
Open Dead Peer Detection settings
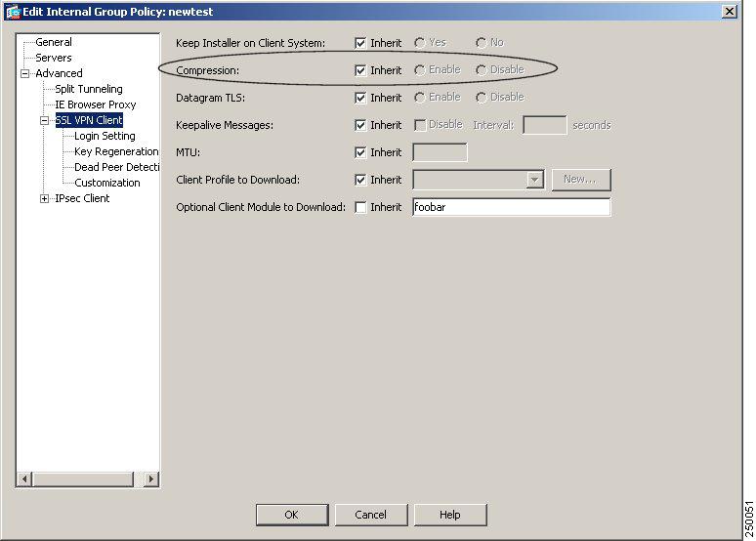(x=116, y=167)
